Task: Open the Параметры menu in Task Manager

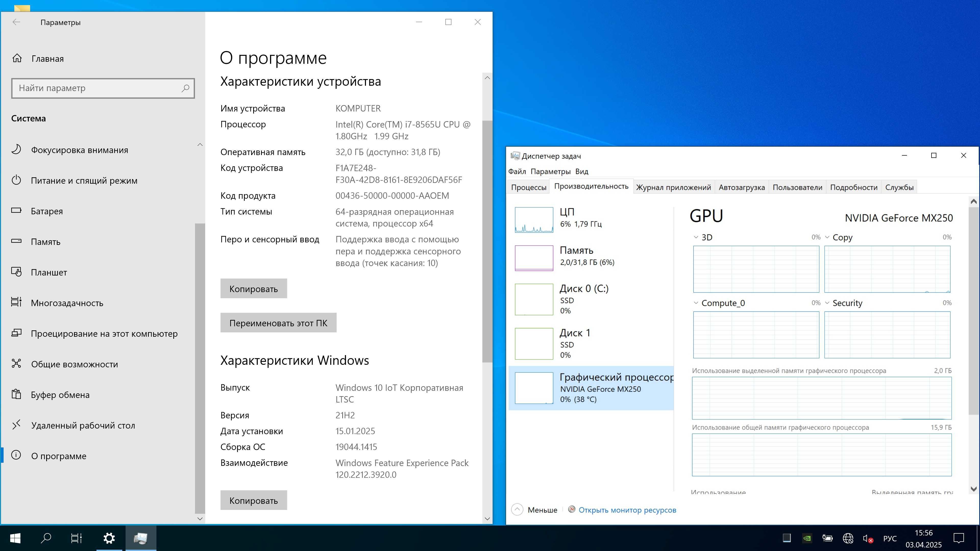Action: [550, 171]
